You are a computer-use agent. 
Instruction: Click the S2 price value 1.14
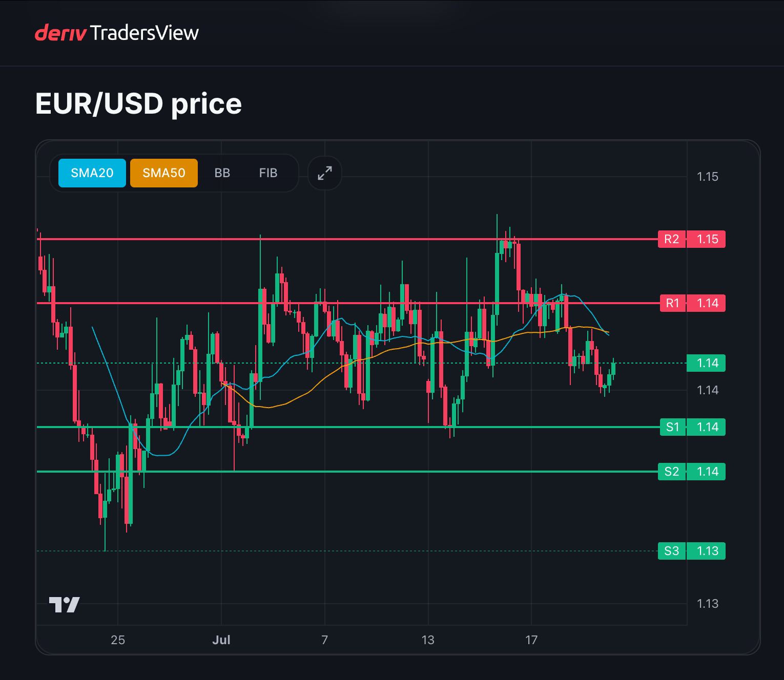pyautogui.click(x=707, y=472)
